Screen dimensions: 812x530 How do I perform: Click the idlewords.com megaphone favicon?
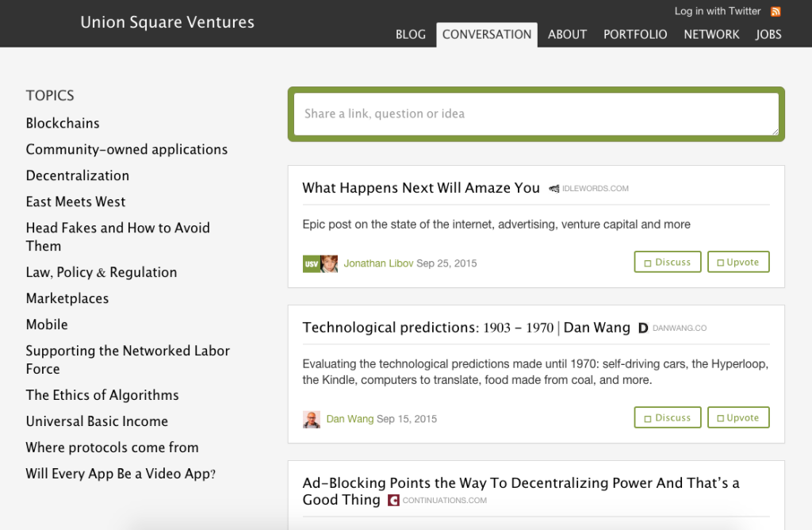554,189
